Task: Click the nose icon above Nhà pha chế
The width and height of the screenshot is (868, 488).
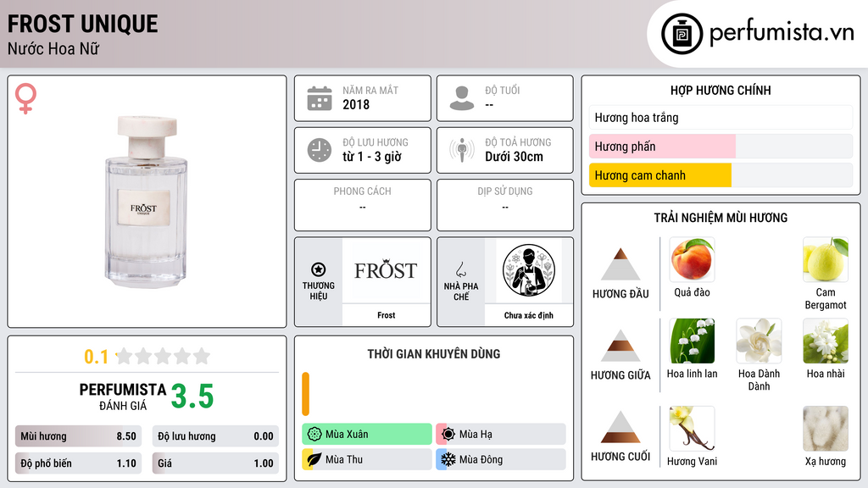Action: [x=460, y=269]
